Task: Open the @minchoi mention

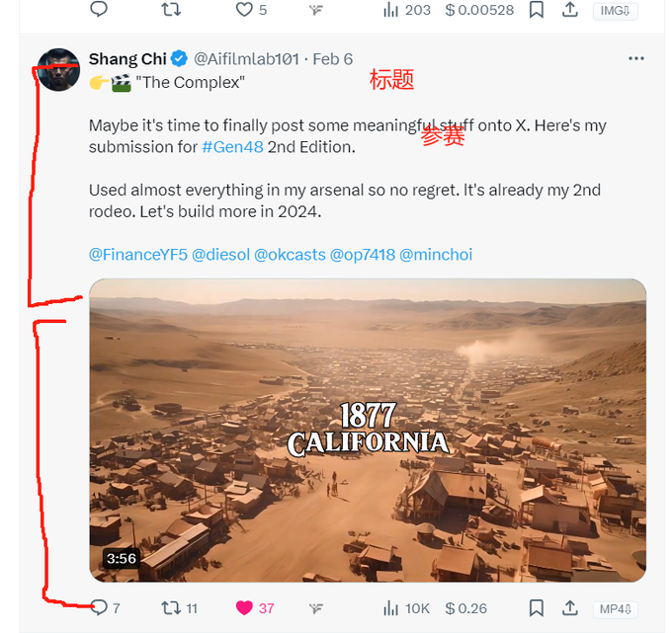Action: tap(436, 255)
